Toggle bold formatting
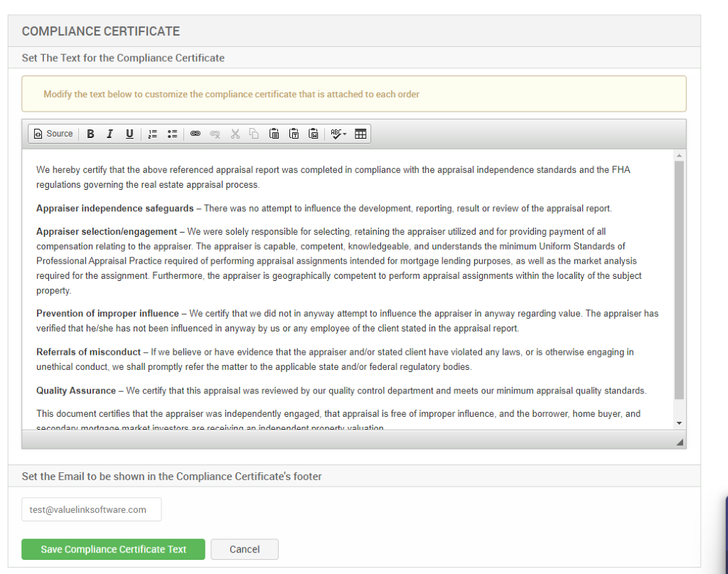Viewport: 728px width, 574px height. [x=90, y=134]
